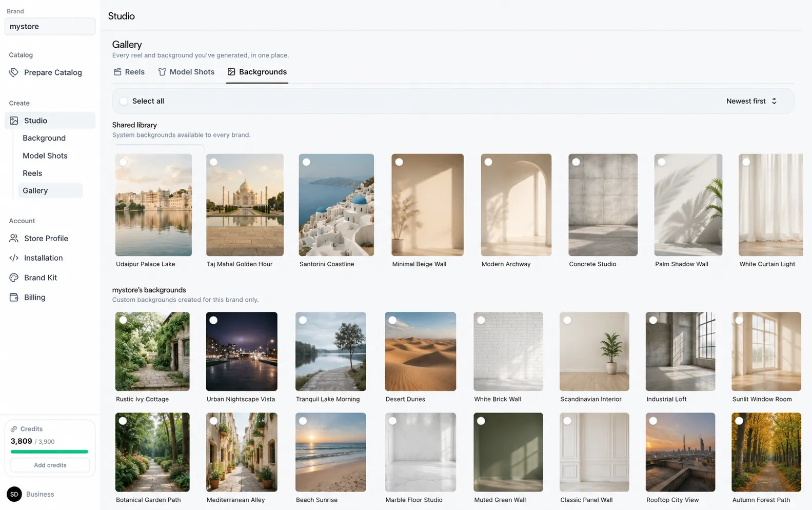The width and height of the screenshot is (812, 510).
Task: Click the Reels tab clapperboard icon
Action: (117, 72)
